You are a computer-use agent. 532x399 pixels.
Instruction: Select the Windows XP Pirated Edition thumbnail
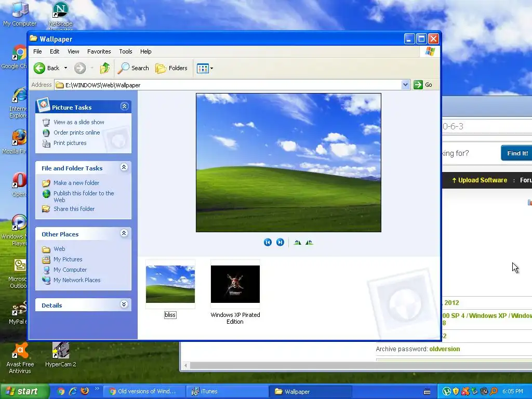pyautogui.click(x=235, y=284)
